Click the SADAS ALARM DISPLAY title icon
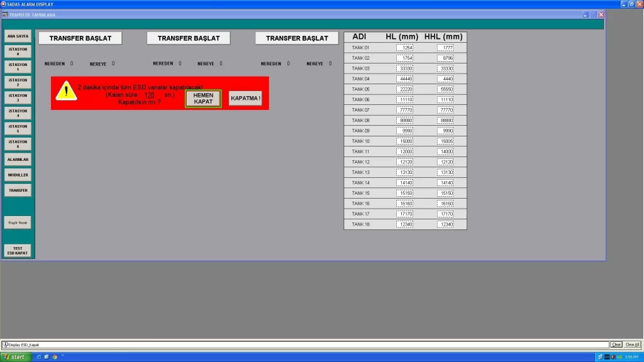 [x=3, y=4]
